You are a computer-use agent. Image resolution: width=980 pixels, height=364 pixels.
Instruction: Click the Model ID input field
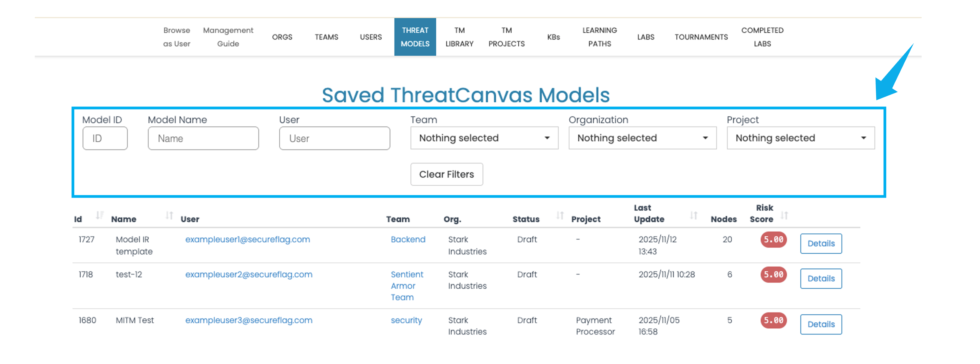105,138
